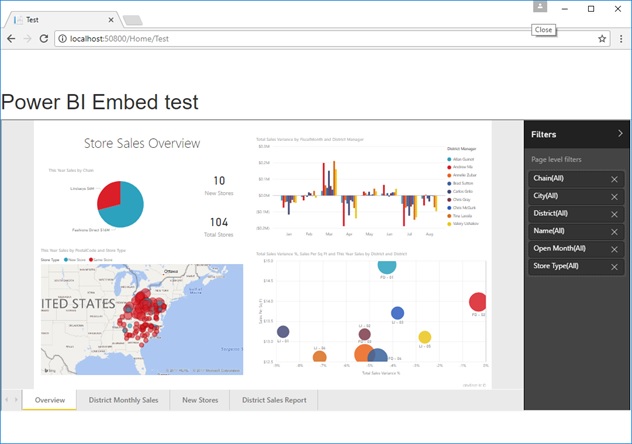Click the Store Sales Overview title
The image size is (632, 444).
[x=142, y=143]
